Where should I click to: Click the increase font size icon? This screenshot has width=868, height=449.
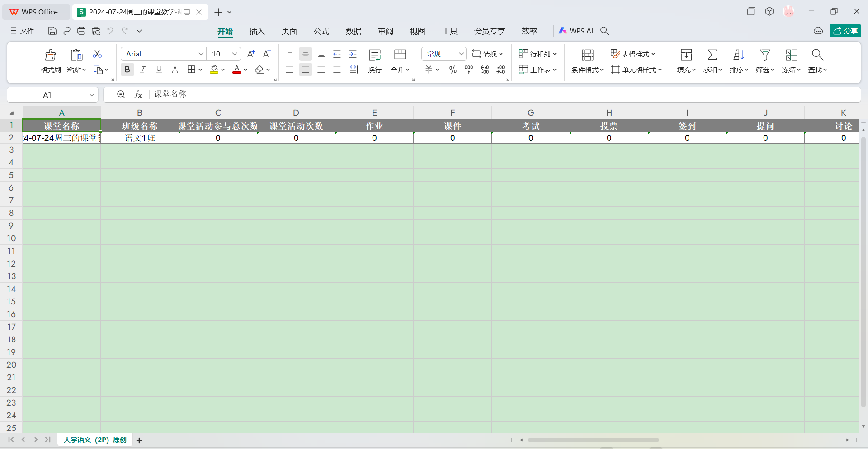point(251,54)
